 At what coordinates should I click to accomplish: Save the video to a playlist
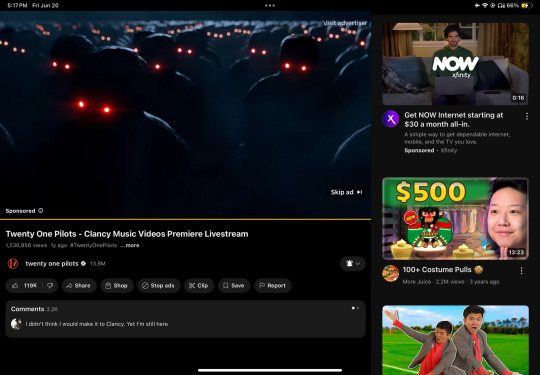coord(234,285)
